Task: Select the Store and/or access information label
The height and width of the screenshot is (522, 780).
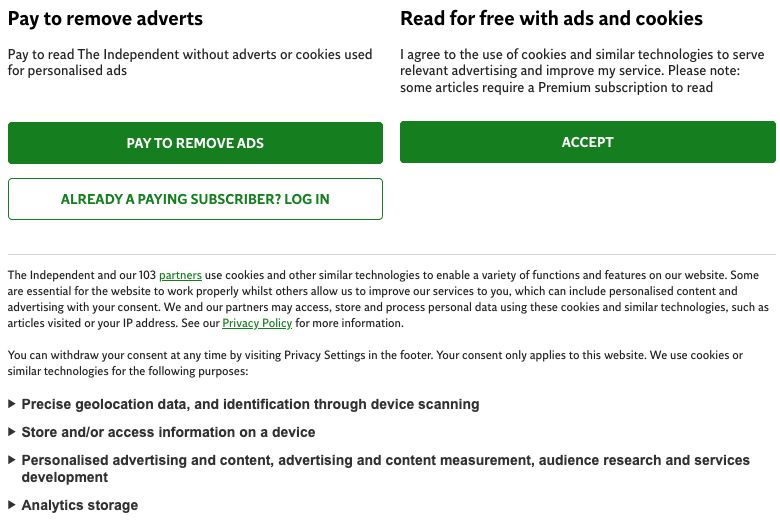Action: click(168, 433)
